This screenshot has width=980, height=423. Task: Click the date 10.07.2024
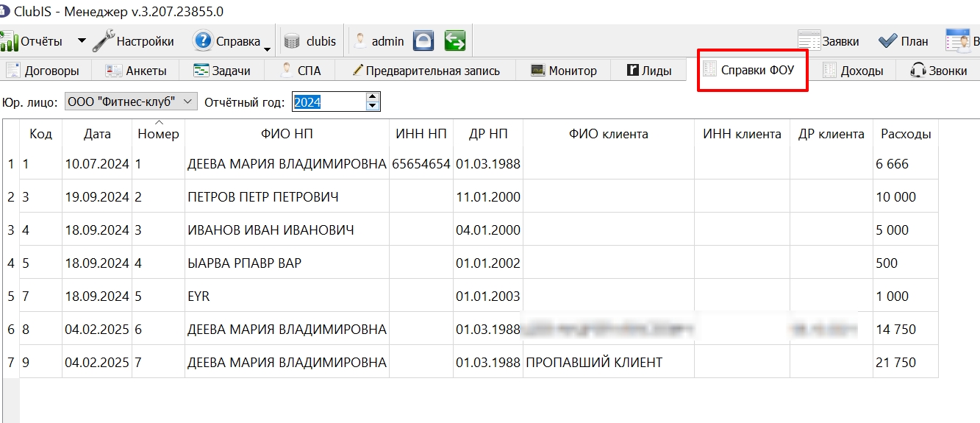click(97, 164)
